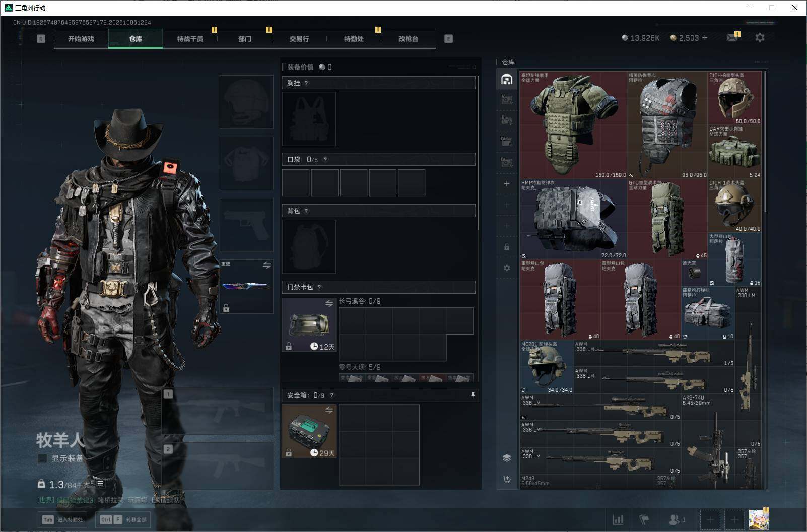
Task: Click the stash sort layers icon
Action: [x=507, y=458]
